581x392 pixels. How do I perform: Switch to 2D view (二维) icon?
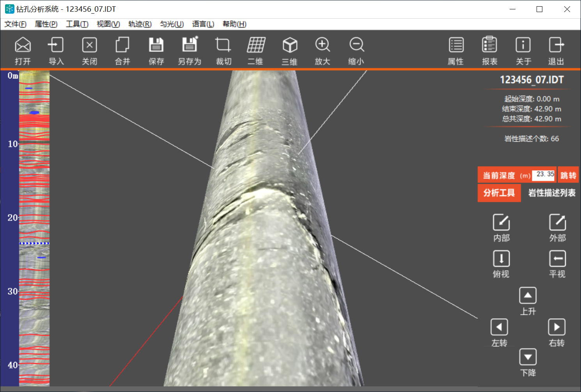coord(256,45)
